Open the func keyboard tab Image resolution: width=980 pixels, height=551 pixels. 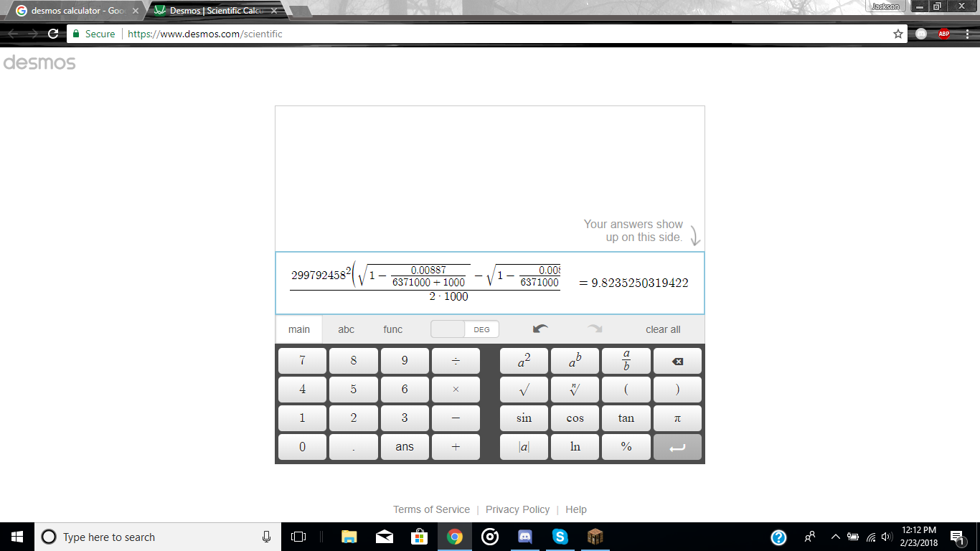click(x=392, y=329)
